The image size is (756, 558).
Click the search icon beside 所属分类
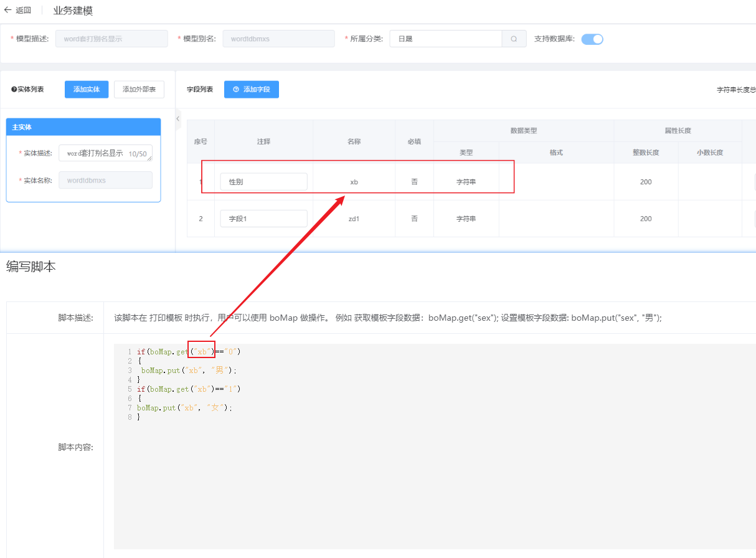point(514,39)
